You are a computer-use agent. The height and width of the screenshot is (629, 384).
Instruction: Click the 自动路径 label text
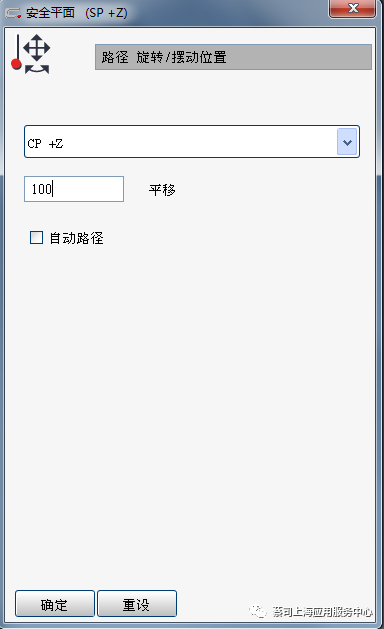coord(76,238)
